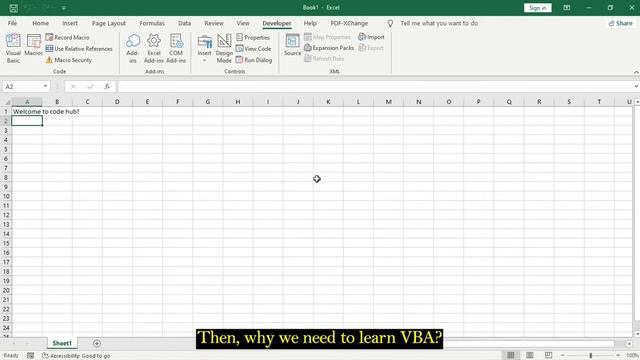
Task: Open Excel Add-ins
Action: 154,48
